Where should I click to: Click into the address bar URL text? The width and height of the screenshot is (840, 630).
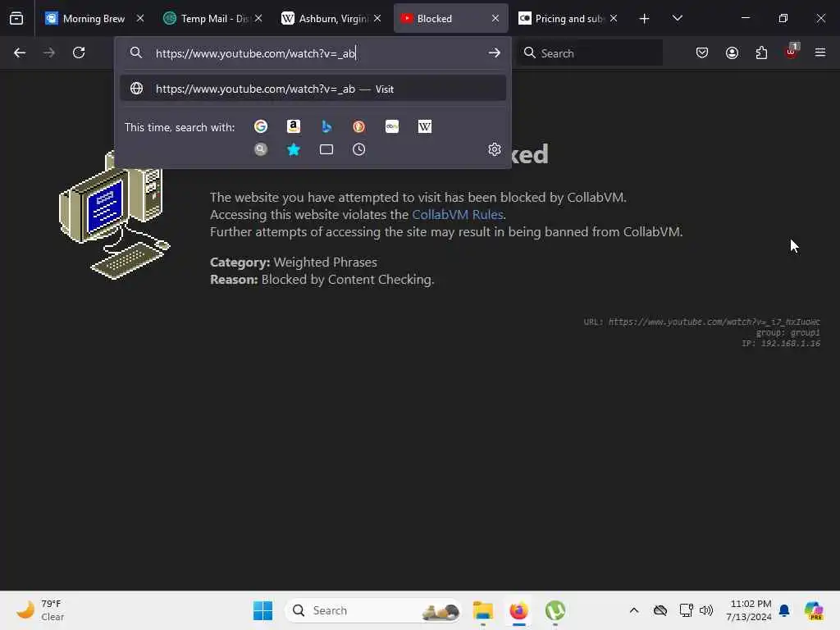click(256, 53)
